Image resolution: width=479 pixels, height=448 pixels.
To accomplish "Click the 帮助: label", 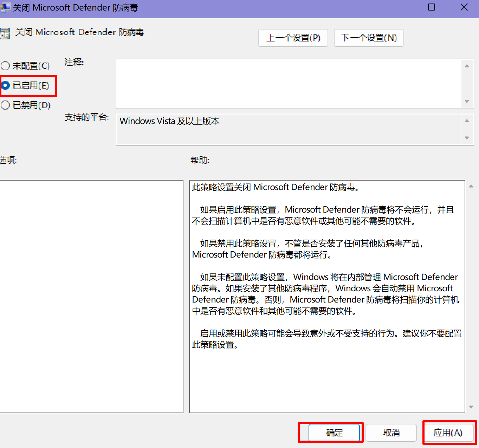I will point(200,160).
